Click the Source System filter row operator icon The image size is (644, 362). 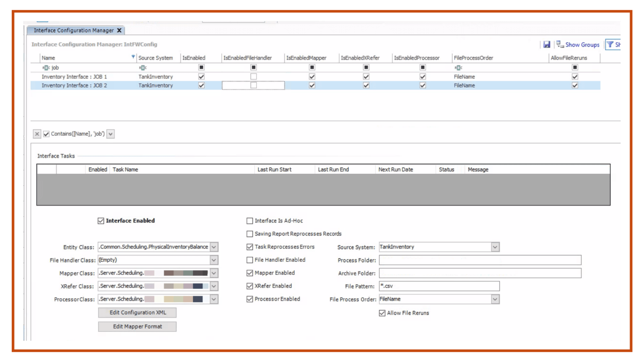pyautogui.click(x=143, y=67)
